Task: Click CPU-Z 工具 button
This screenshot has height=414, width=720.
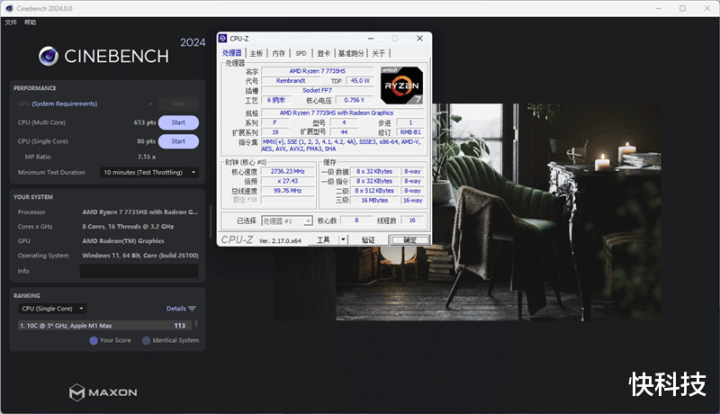Action: 323,240
